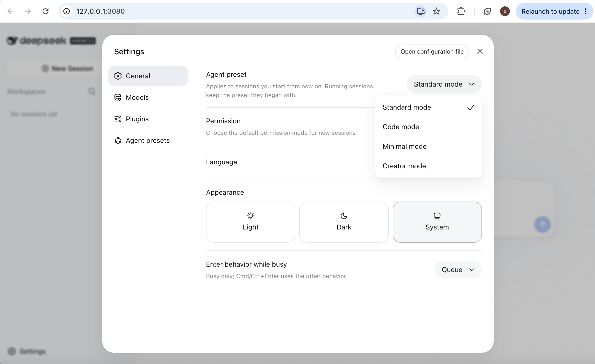The width and height of the screenshot is (595, 364).
Task: Open the Enter behavior Queue dropdown
Action: 458,270
